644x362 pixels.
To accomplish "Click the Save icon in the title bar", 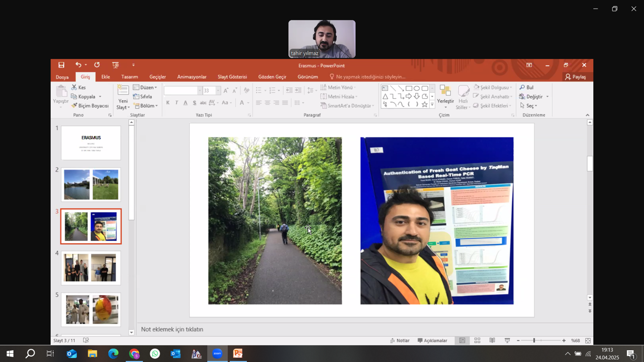I will [x=61, y=65].
